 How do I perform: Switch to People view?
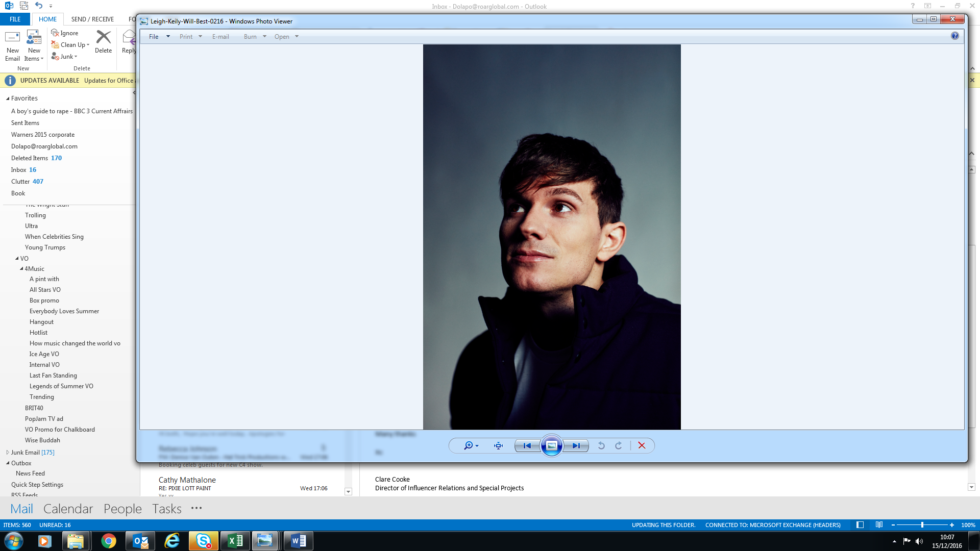click(x=122, y=509)
